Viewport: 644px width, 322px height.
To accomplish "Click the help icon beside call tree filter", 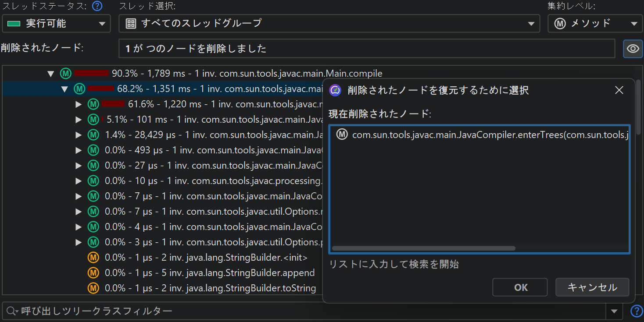I will click(x=636, y=311).
